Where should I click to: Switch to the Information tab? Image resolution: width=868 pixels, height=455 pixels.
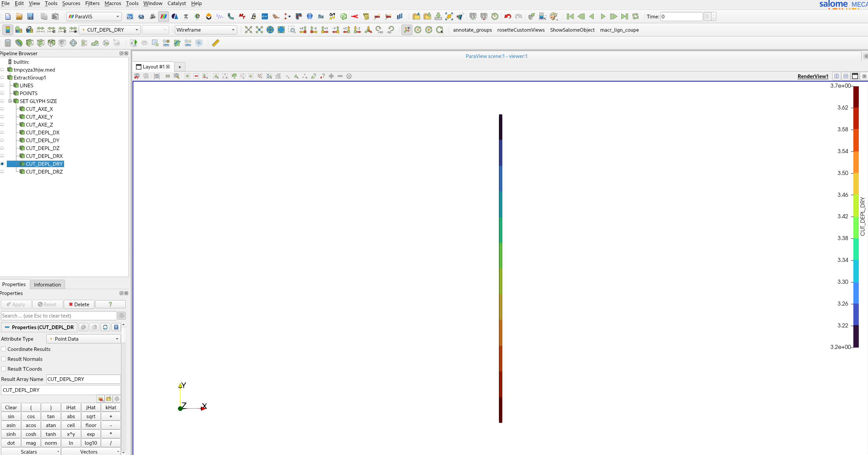[47, 284]
